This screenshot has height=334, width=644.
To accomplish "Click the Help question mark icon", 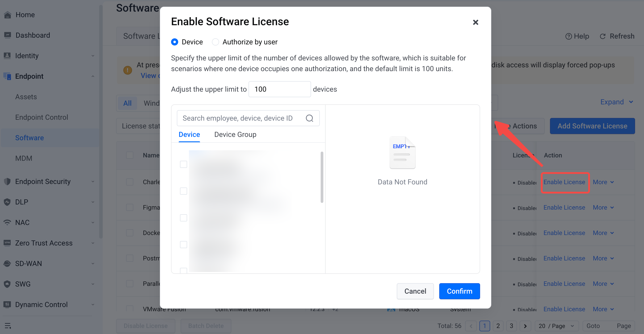I will (569, 36).
